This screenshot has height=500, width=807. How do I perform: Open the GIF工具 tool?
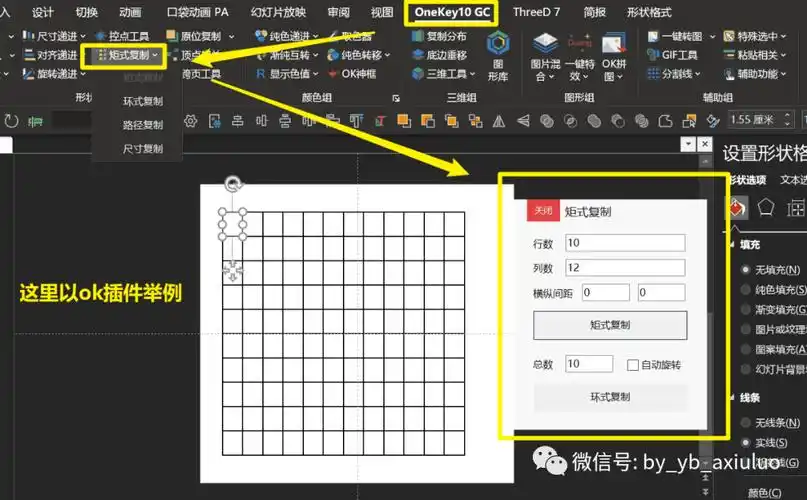(672, 55)
